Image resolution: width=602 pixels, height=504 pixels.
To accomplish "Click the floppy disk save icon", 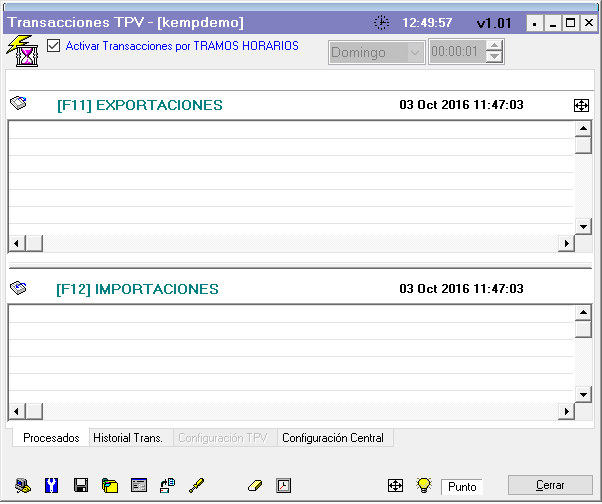I will click(x=81, y=485).
